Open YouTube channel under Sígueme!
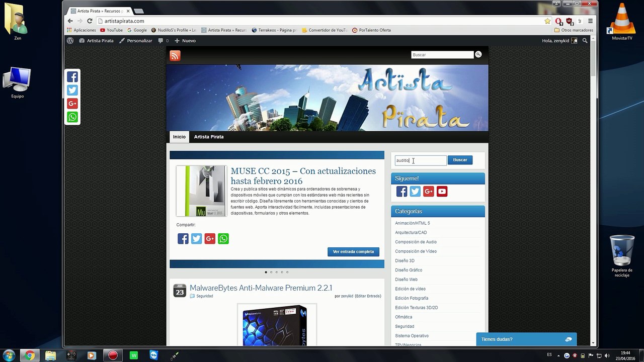The width and height of the screenshot is (644, 362). click(x=442, y=192)
